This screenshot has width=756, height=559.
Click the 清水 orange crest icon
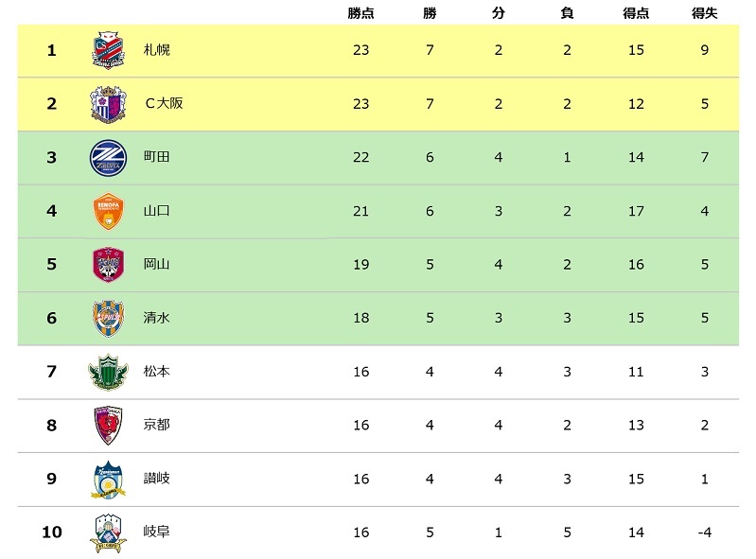click(x=107, y=318)
